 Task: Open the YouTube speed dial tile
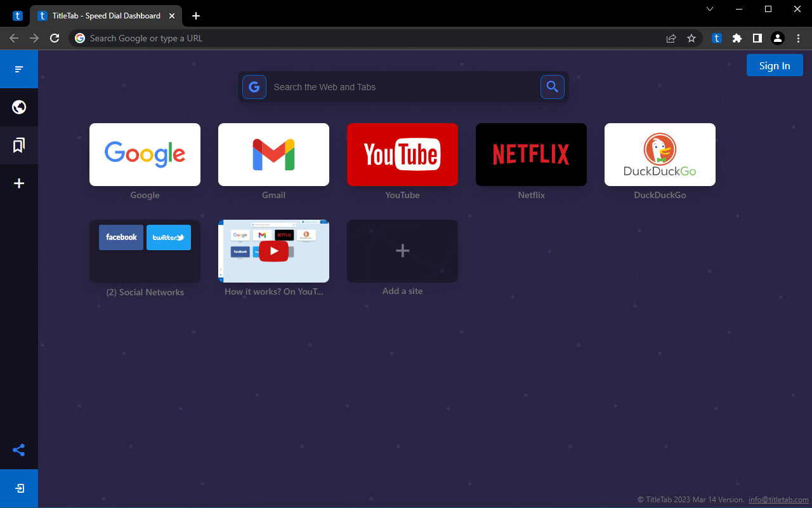click(x=402, y=154)
